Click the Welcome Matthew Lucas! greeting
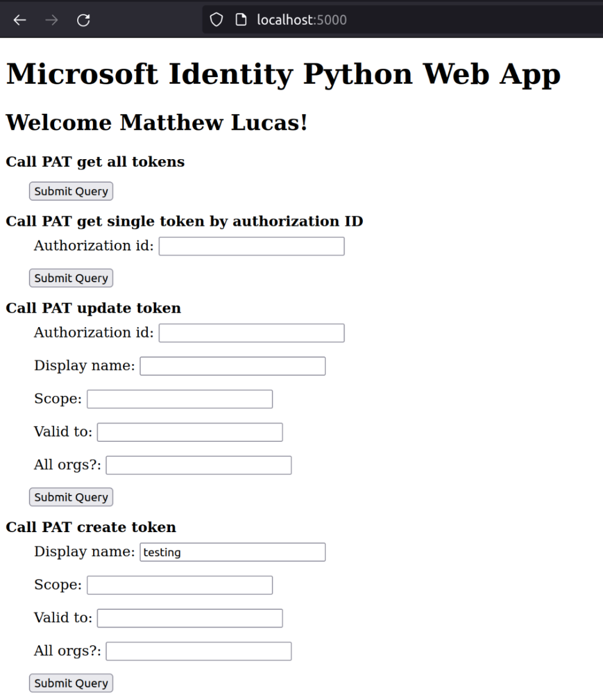 (x=157, y=123)
